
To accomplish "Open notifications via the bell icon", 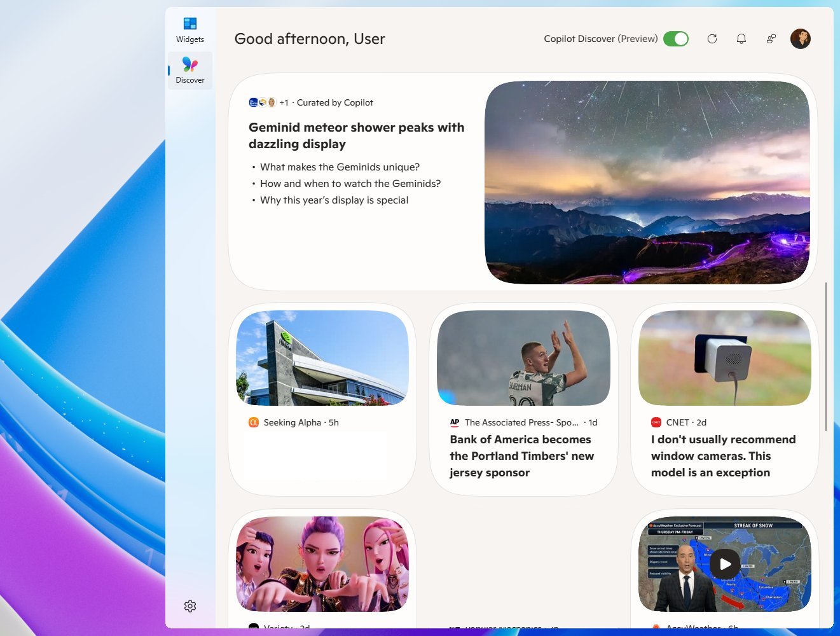I will pyautogui.click(x=741, y=39).
